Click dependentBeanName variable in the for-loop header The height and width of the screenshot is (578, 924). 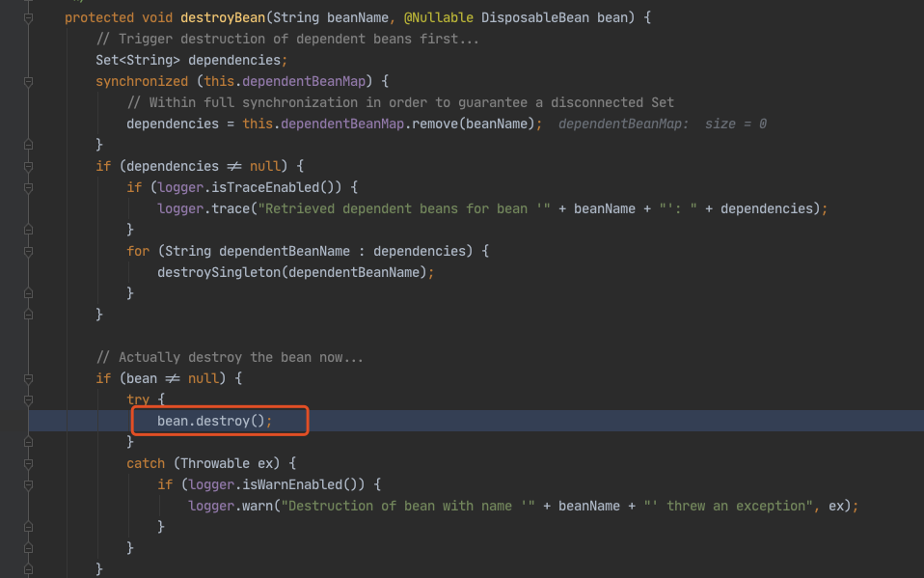(x=285, y=251)
